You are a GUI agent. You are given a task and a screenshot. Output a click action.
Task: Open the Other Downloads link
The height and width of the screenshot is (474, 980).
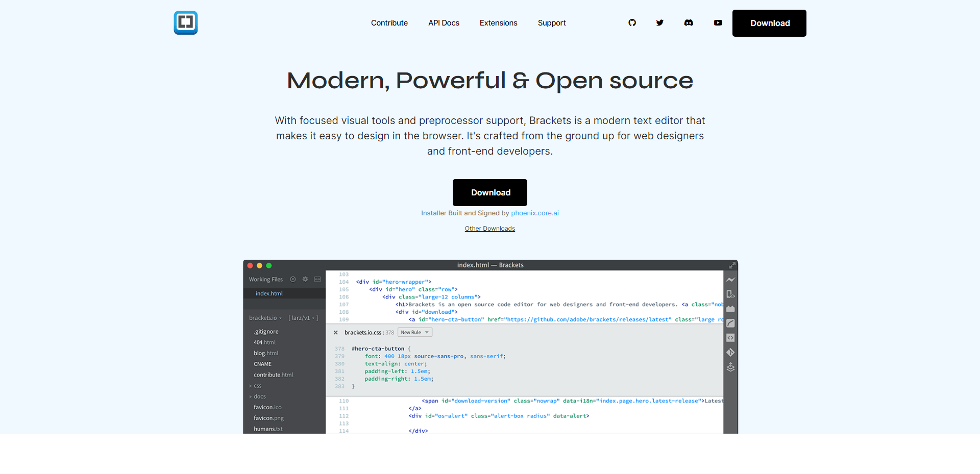tap(489, 228)
